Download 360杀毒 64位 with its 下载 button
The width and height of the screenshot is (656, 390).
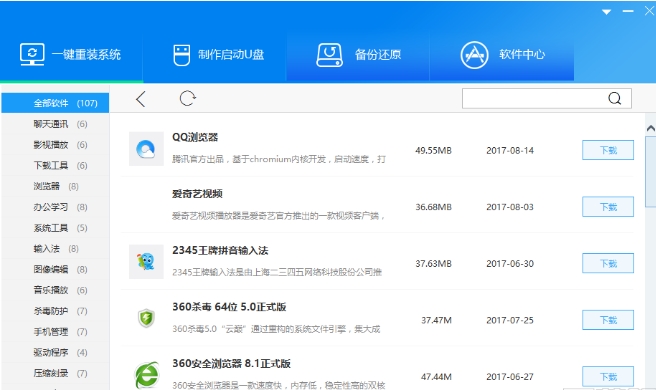tap(608, 320)
